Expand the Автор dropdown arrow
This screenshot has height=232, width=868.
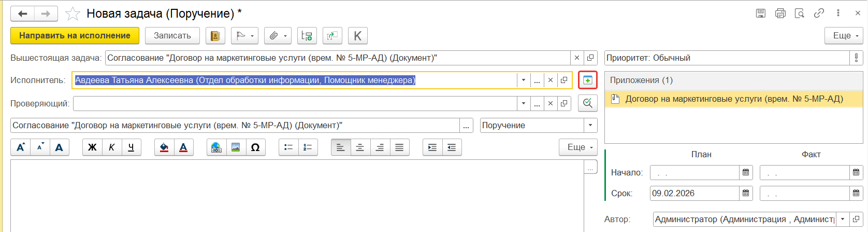tap(843, 220)
